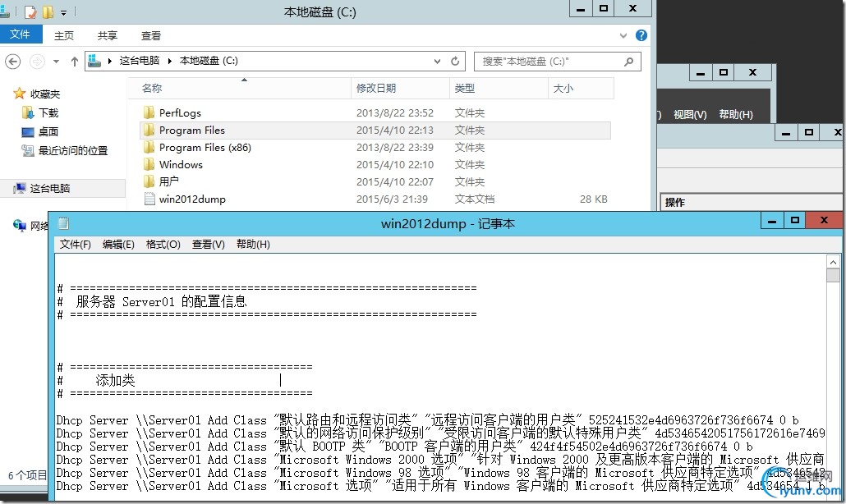Click the 网络 network icon in the sidebar
Image resolution: width=846 pixels, height=504 pixels.
pyautogui.click(x=20, y=225)
